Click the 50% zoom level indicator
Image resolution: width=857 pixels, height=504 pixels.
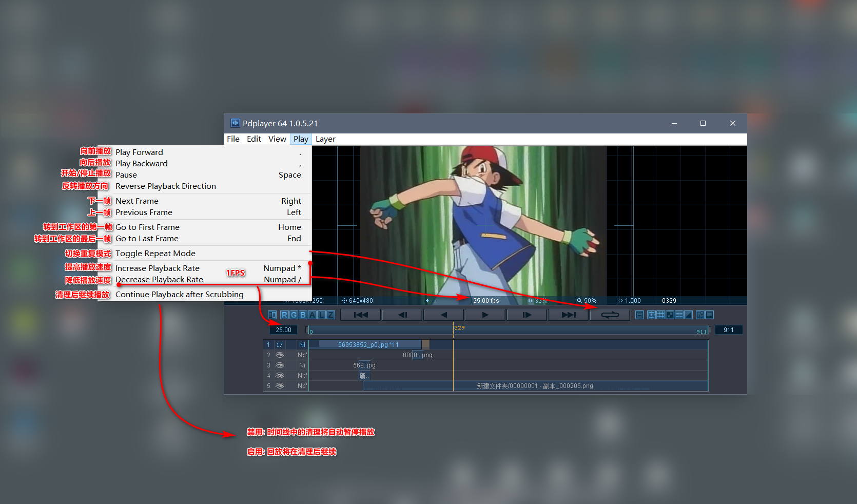coord(589,301)
